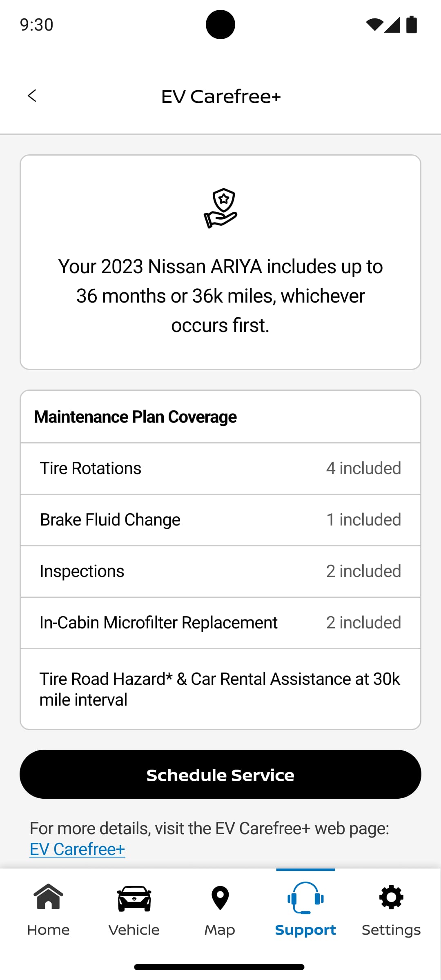Tap In-Cabin Microfilter Replacement row
Image resolution: width=441 pixels, height=980 pixels.
220,623
